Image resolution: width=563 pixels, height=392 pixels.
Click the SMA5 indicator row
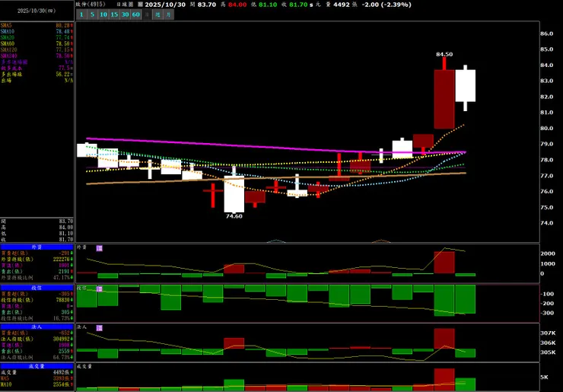click(x=37, y=26)
